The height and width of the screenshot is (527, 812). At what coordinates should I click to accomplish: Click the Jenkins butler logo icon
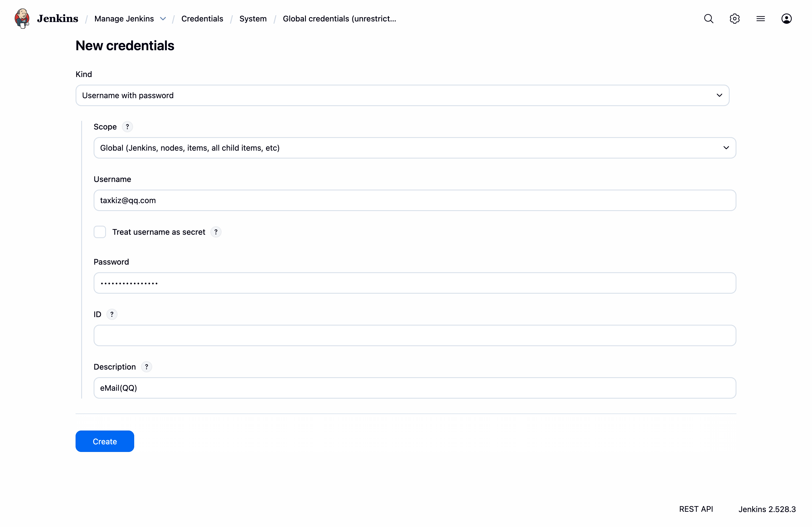point(22,18)
